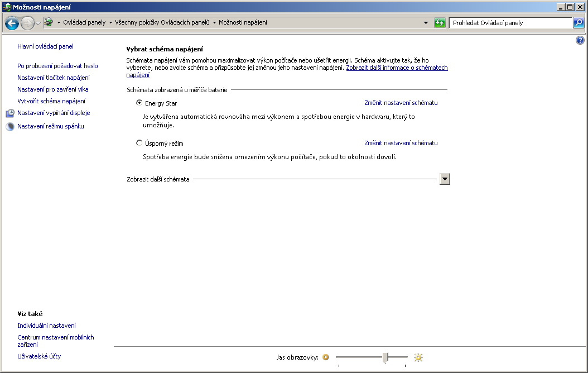Change settings for Energy Star plan
Viewport: 588px width, 373px height.
tap(401, 103)
